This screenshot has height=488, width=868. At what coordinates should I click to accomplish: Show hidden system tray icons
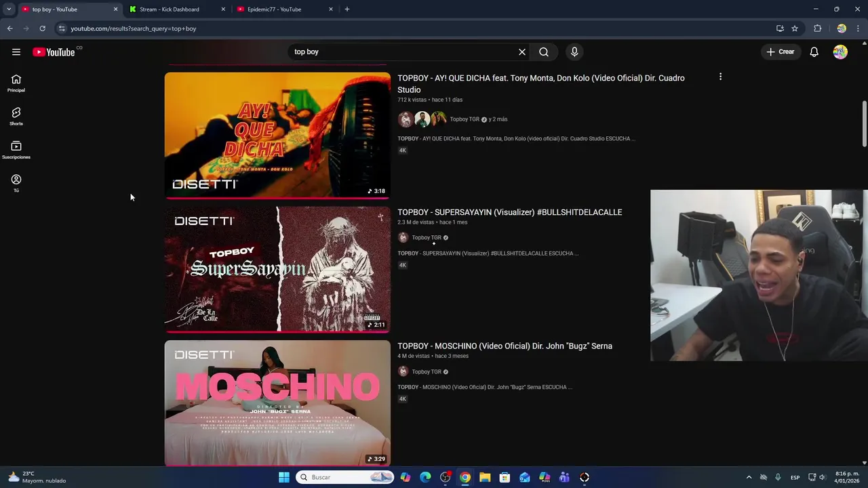click(749, 477)
